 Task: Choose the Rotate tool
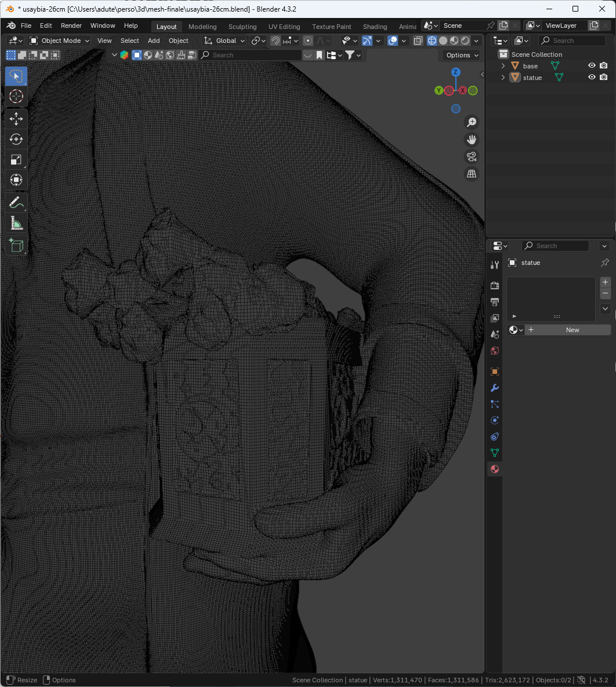[16, 139]
